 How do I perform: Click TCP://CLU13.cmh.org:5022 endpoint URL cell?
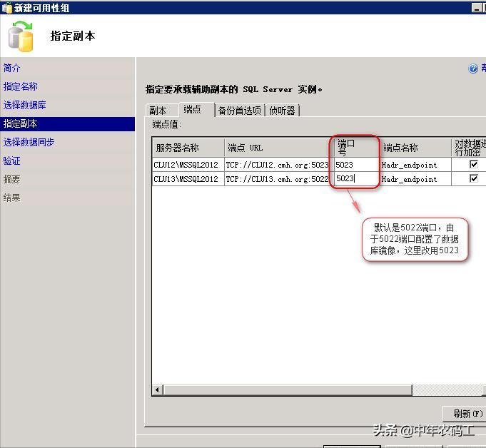279,179
